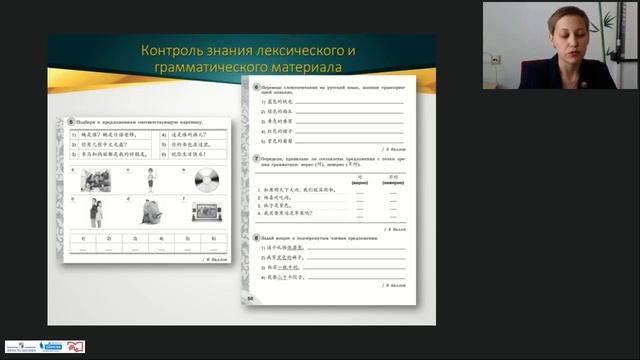Click the two children picture in exercise 5
This screenshot has width=640, height=360.
[x=96, y=213]
